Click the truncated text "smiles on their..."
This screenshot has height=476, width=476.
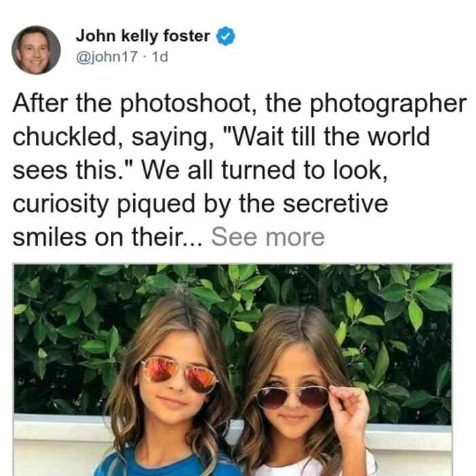107,237
